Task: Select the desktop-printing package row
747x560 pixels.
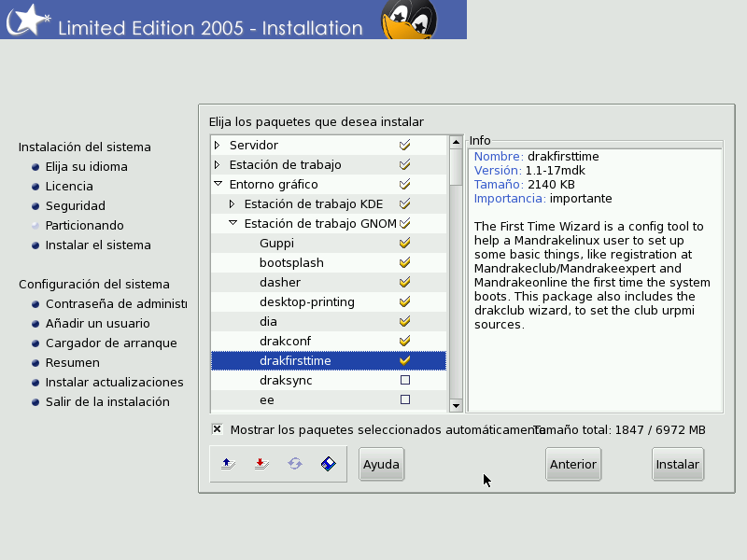Action: click(329, 301)
